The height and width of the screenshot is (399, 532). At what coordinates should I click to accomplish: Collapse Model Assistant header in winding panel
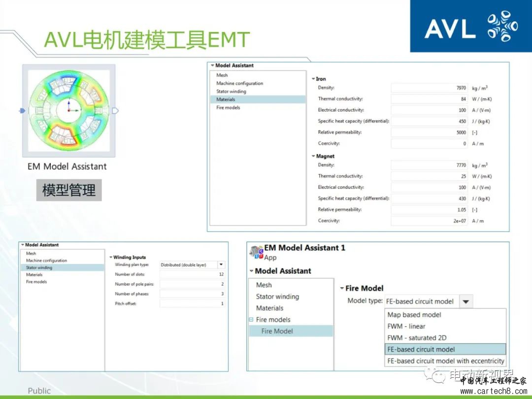(23, 245)
